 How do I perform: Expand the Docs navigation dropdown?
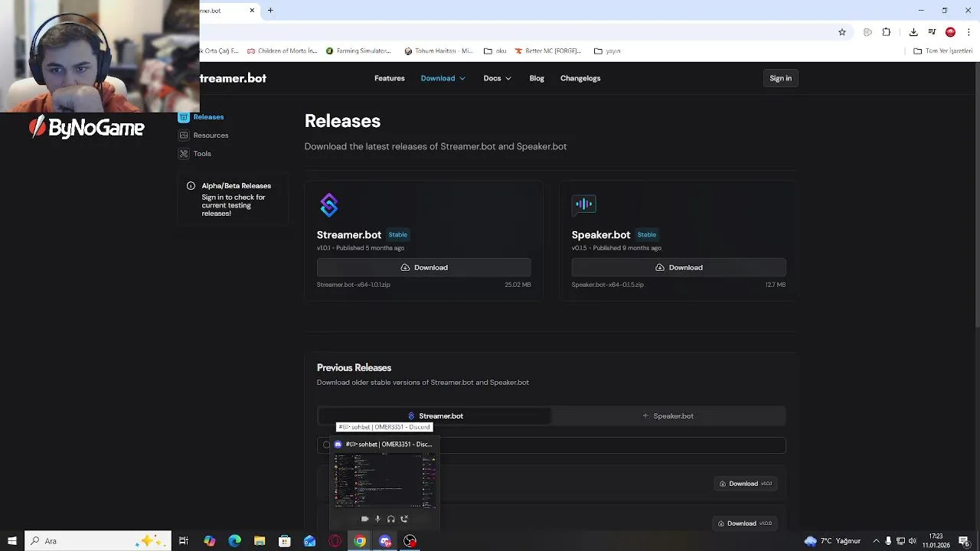pos(498,78)
